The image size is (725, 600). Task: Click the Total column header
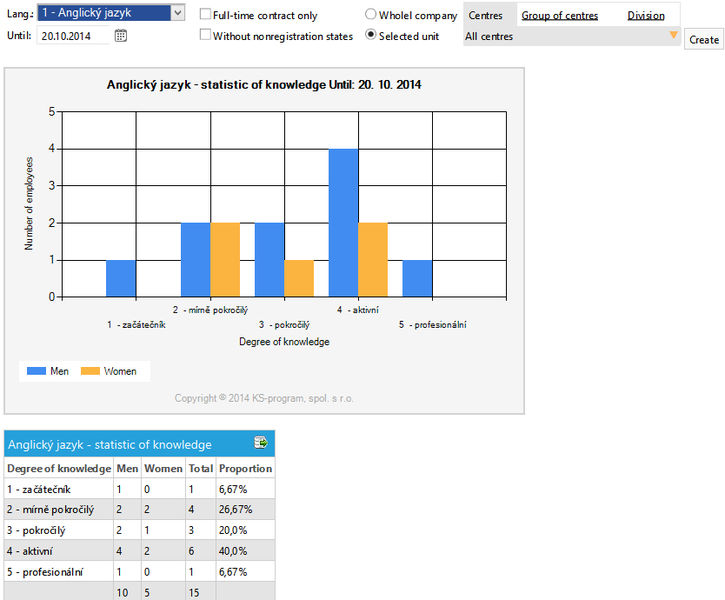pos(201,468)
